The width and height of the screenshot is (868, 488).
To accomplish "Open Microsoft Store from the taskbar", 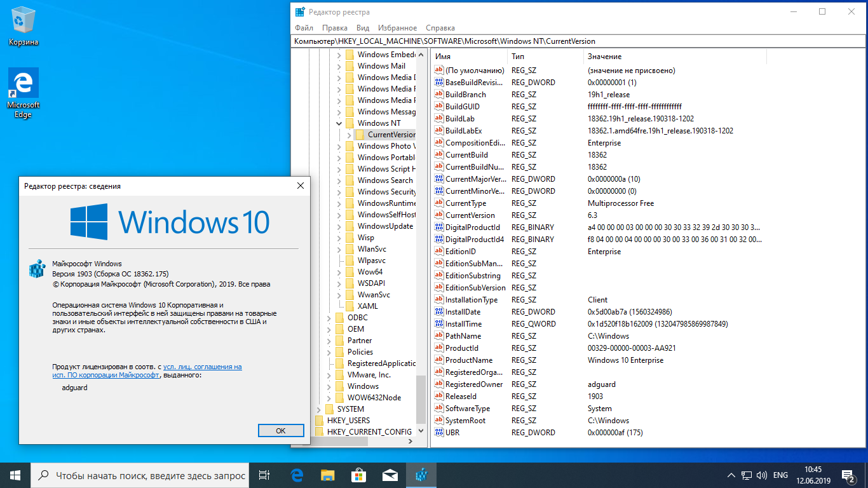I will pos(358,475).
